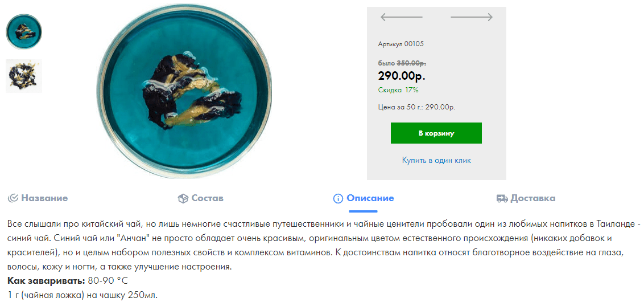Click the box icon beside Состав
Viewport: 644px width, 306px height.
[x=183, y=199]
